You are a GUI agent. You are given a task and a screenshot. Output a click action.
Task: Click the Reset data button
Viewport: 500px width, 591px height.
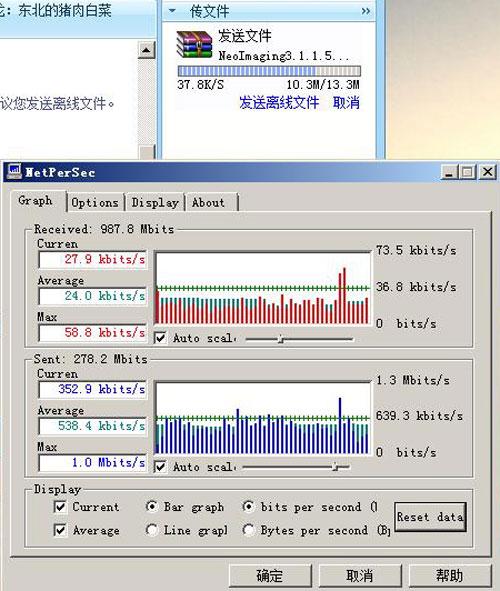pos(430,517)
